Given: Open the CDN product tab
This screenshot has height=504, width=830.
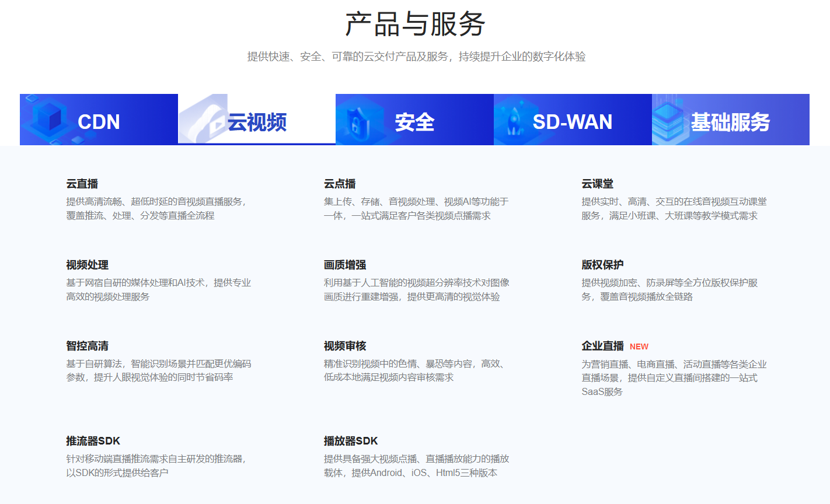Looking at the screenshot, I should pos(99,120).
